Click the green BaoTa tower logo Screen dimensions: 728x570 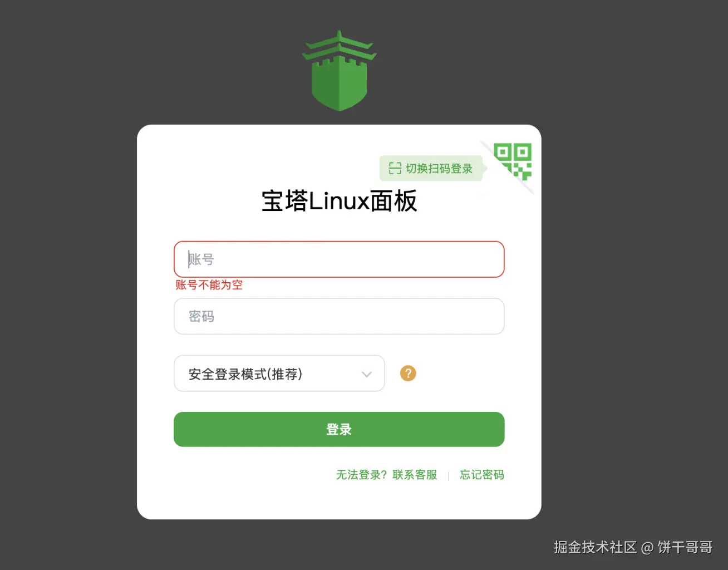pos(339,71)
